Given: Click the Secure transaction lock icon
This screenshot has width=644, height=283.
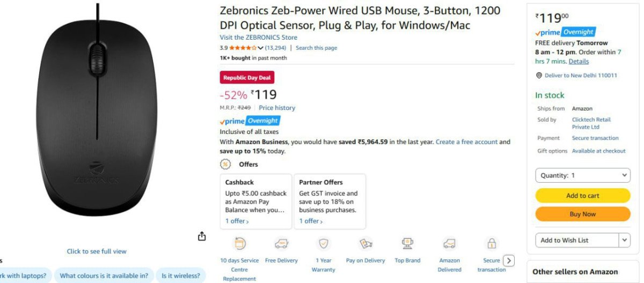Looking at the screenshot, I should [491, 244].
